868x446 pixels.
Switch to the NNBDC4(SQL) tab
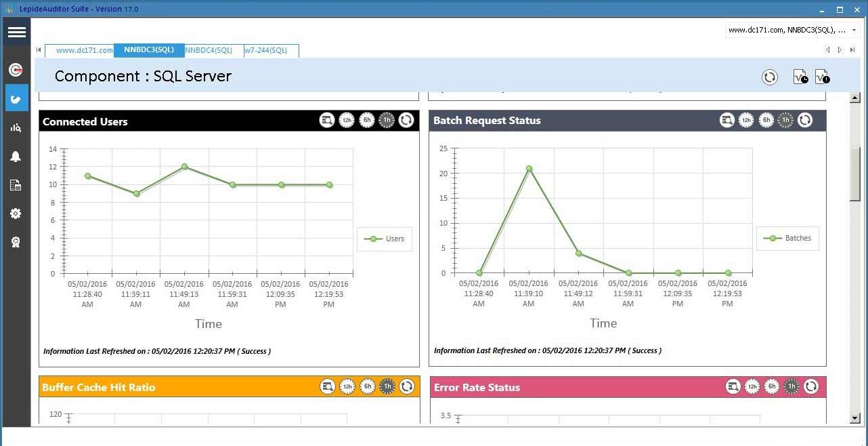point(209,50)
